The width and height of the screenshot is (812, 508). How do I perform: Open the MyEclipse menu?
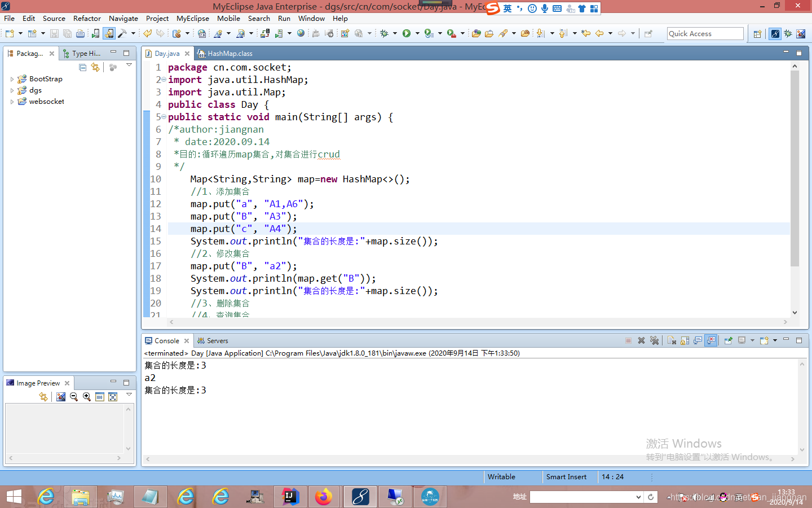click(x=192, y=18)
